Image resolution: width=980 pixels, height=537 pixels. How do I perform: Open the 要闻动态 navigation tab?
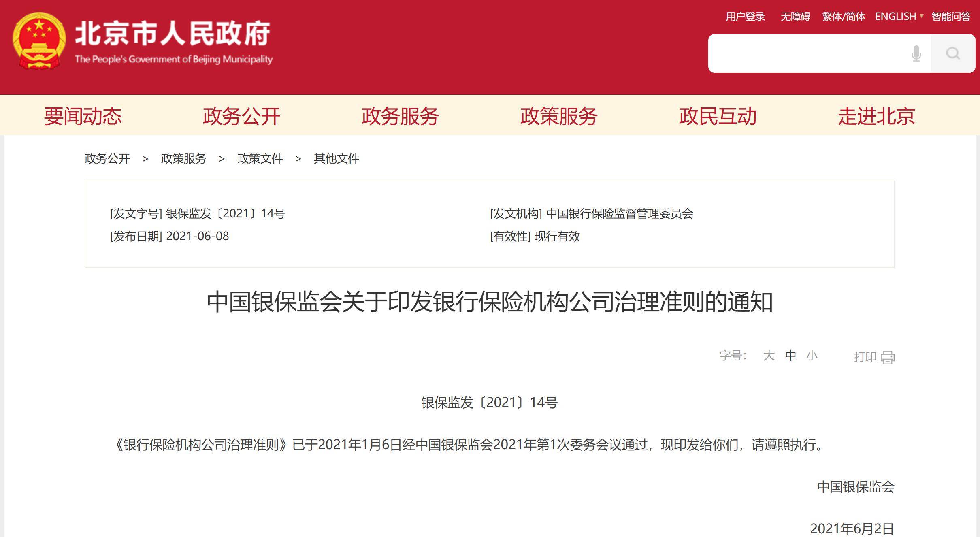click(x=83, y=116)
